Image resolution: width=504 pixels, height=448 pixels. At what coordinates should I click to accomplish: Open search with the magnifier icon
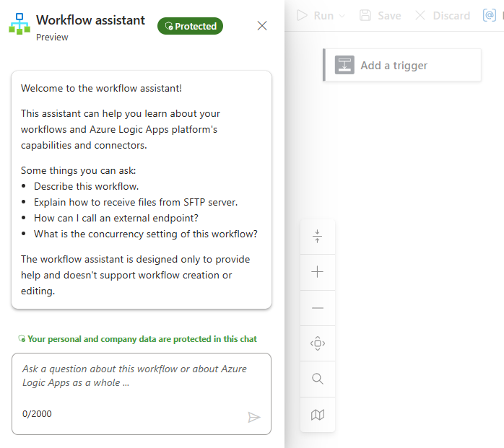[317, 379]
